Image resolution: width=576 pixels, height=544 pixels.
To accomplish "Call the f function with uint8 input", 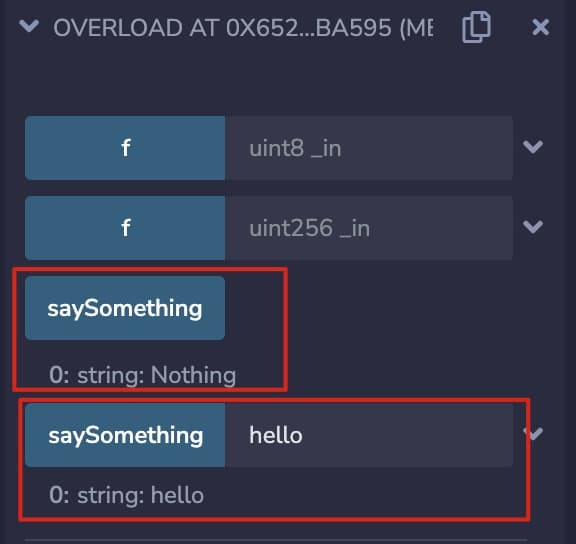I will (x=125, y=148).
